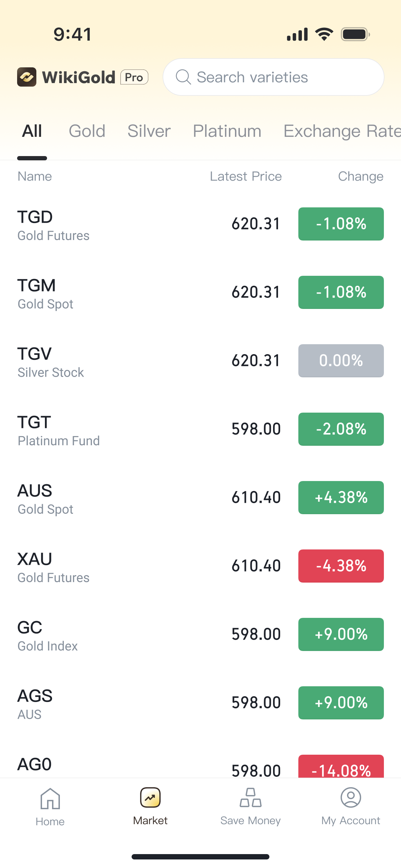Screen dimensions: 401x868
Task: Open the Save Money icon
Action: 251,797
